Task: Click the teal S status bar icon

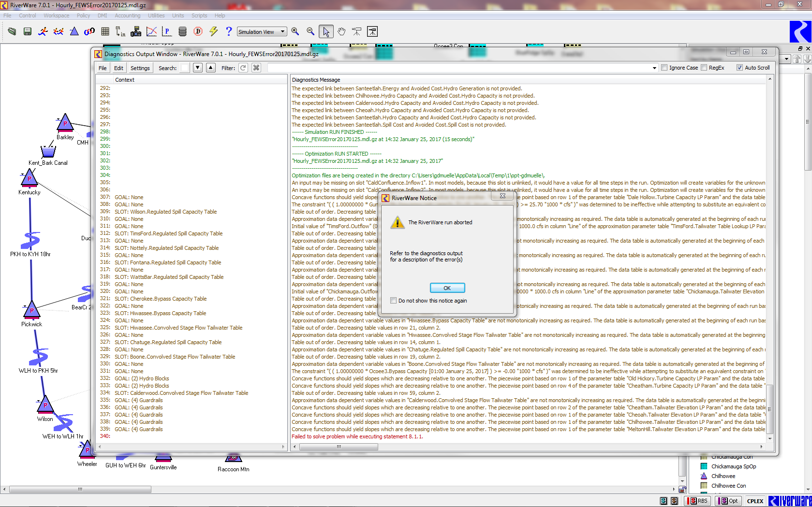Action: (664, 501)
